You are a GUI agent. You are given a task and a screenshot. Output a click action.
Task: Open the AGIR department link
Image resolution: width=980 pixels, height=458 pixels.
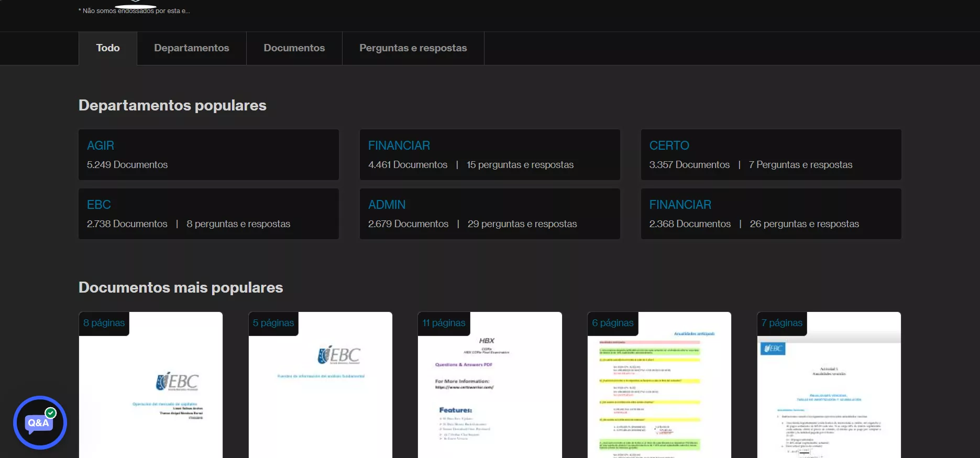click(101, 146)
